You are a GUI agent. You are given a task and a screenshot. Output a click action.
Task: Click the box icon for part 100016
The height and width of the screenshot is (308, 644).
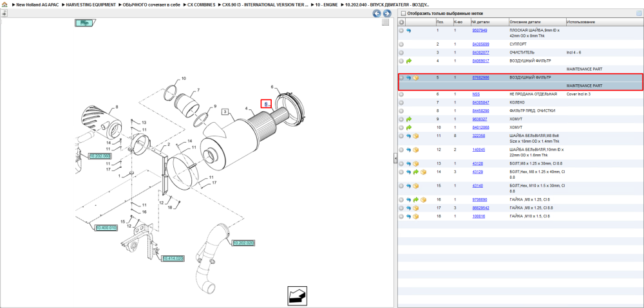(415, 216)
